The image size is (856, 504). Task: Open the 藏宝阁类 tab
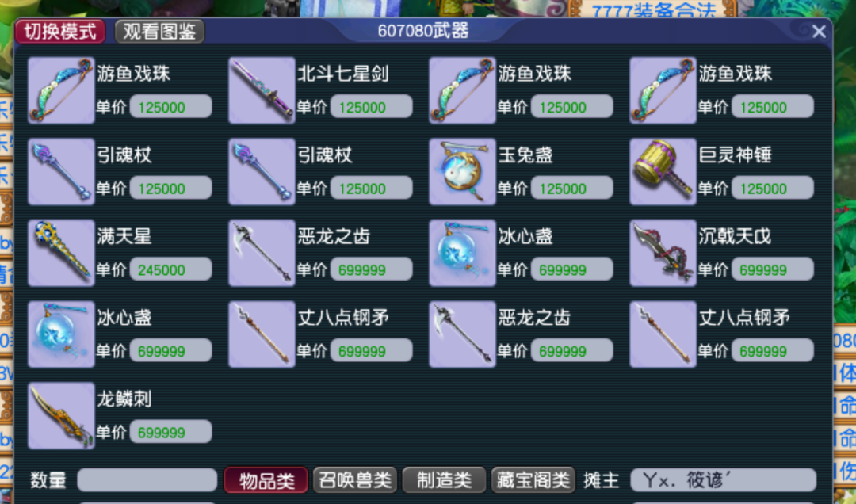[533, 480]
